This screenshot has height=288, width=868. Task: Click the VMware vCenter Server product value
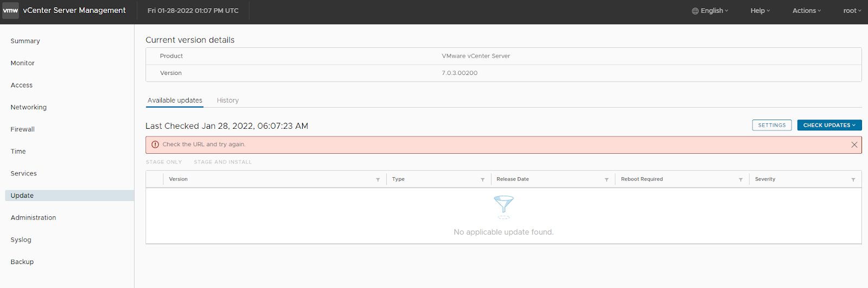coord(476,56)
